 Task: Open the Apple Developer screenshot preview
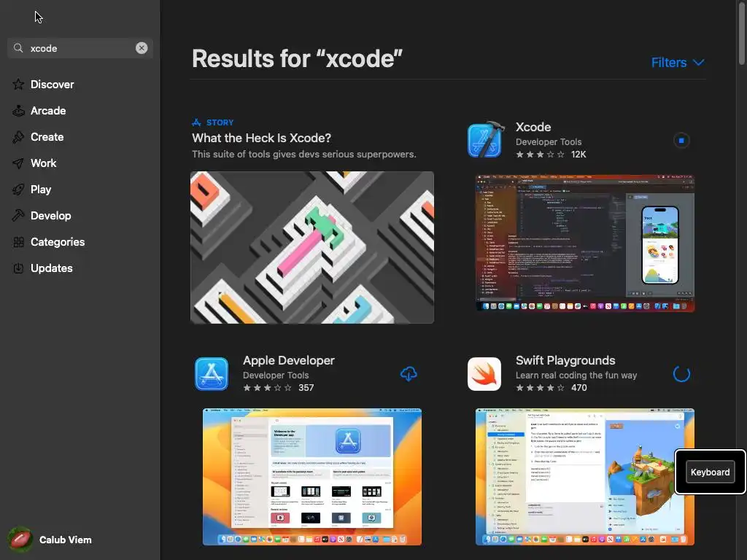tap(312, 477)
